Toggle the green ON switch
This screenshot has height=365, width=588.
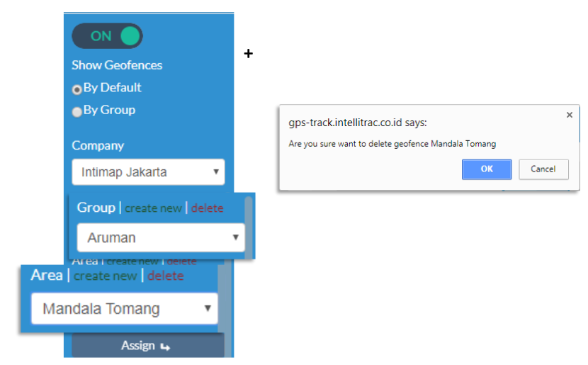[107, 36]
